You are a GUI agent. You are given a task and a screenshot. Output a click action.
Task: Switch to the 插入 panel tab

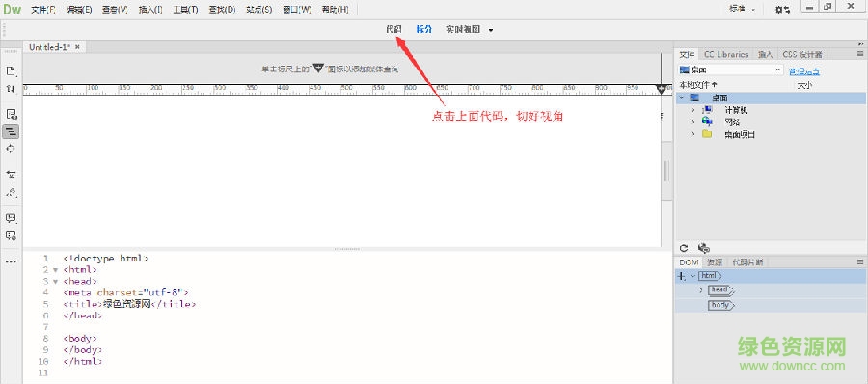click(765, 54)
